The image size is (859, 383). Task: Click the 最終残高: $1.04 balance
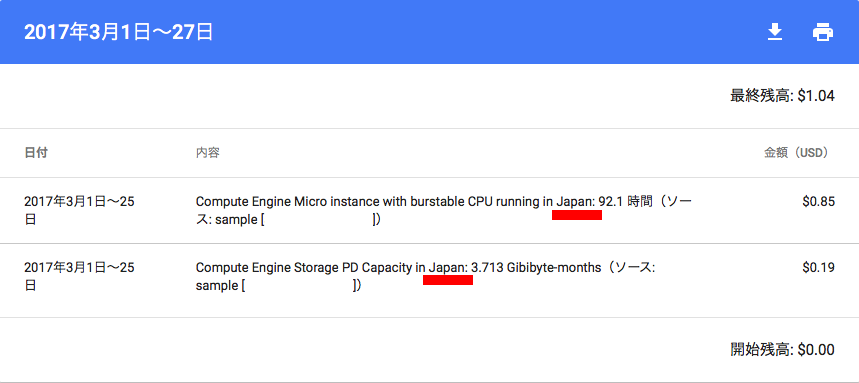[782, 96]
